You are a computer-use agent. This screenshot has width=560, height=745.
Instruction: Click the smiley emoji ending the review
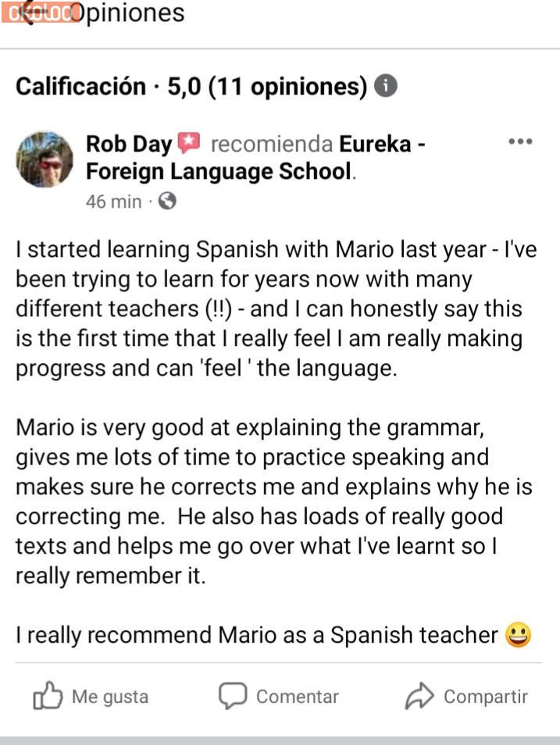[519, 636]
